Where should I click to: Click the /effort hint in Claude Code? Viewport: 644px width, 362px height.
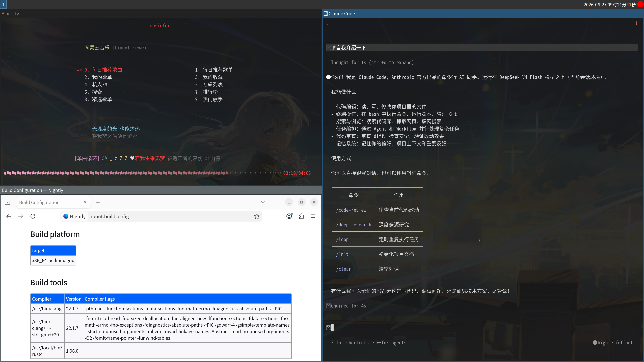point(624,343)
